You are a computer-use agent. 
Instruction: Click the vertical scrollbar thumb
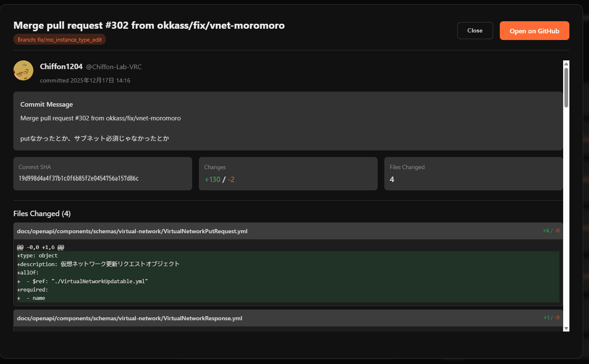click(x=566, y=87)
